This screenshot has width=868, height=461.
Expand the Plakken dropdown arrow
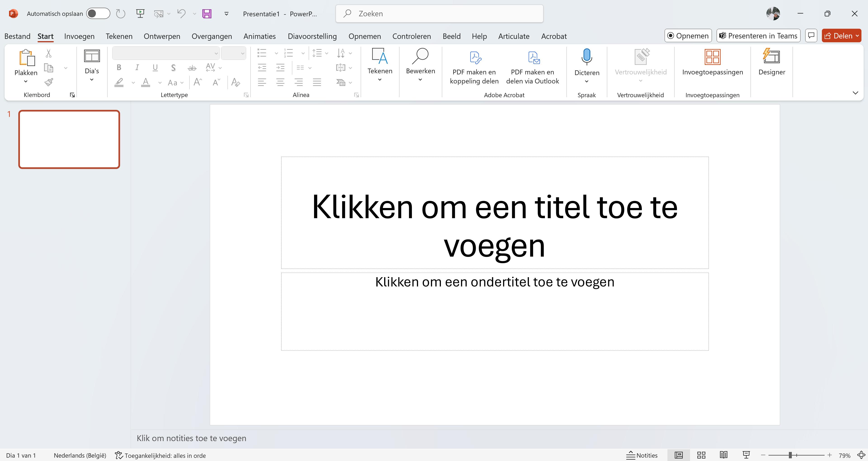(26, 82)
